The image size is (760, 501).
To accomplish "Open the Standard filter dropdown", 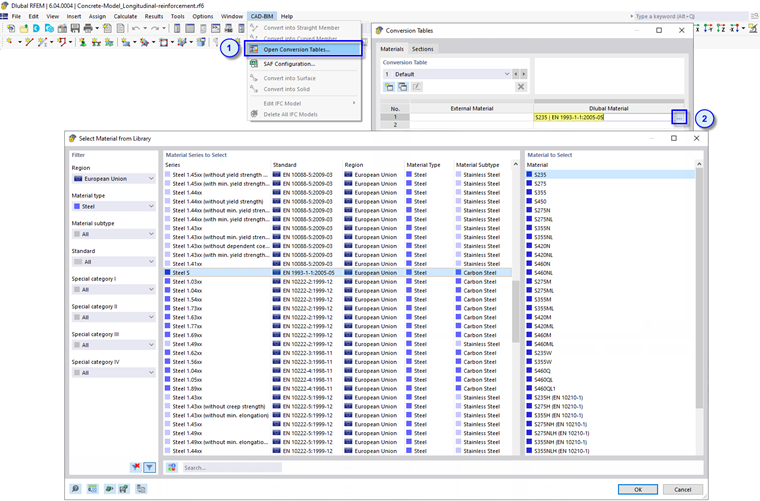I will [x=113, y=262].
